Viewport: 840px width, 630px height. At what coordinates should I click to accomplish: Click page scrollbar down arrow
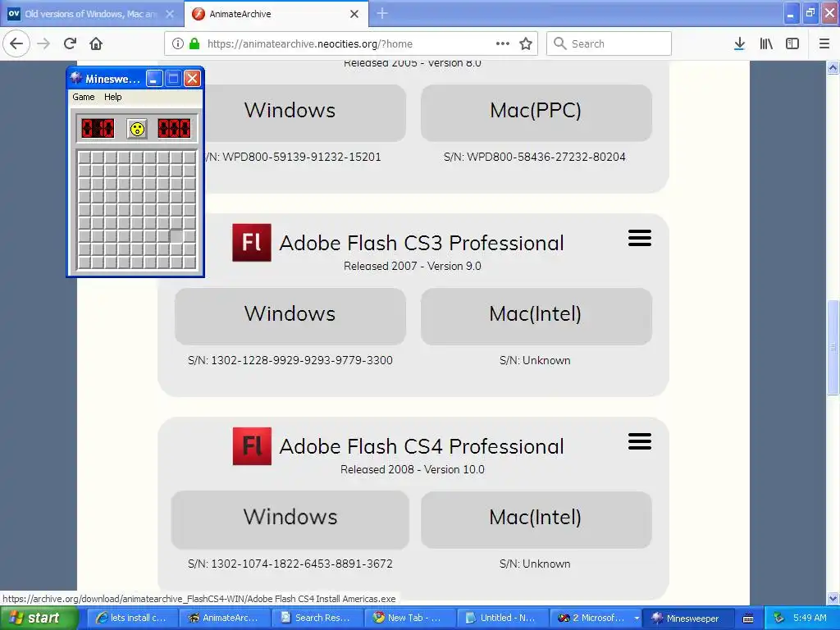click(x=833, y=598)
